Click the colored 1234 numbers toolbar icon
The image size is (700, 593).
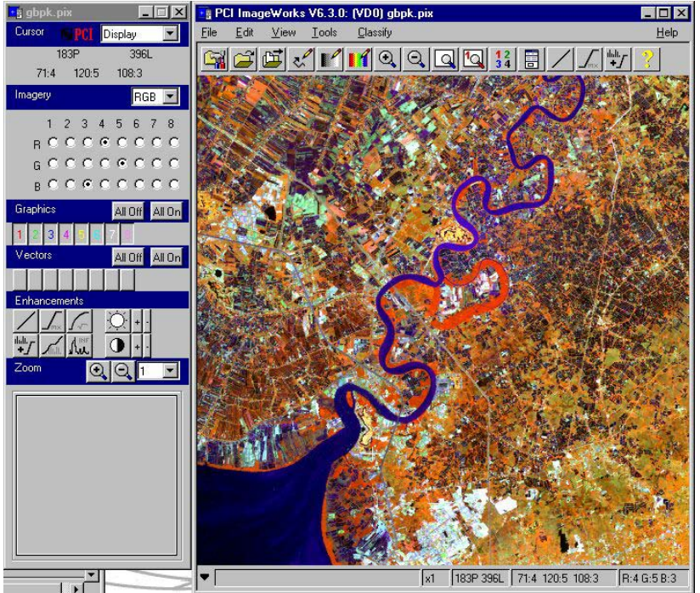coord(504,59)
